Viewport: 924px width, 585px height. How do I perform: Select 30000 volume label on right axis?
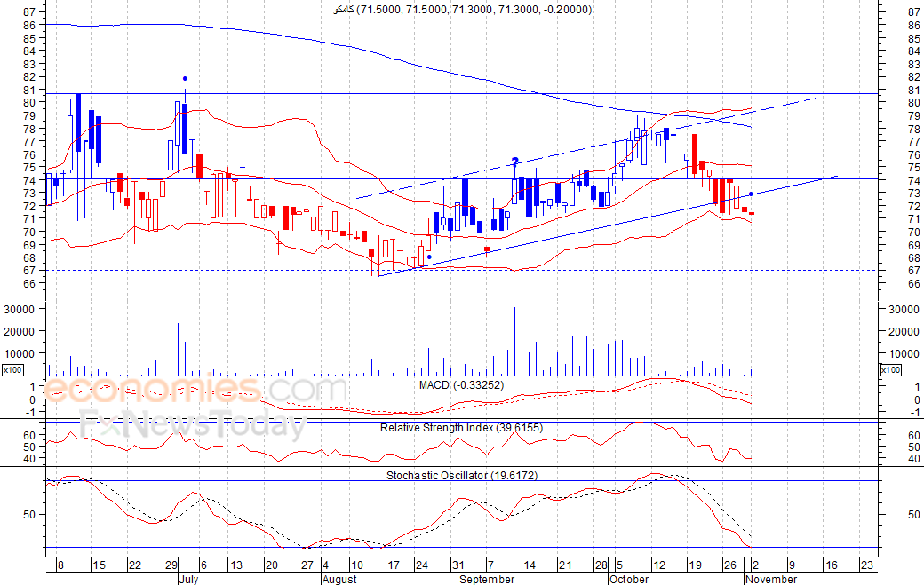coord(904,309)
